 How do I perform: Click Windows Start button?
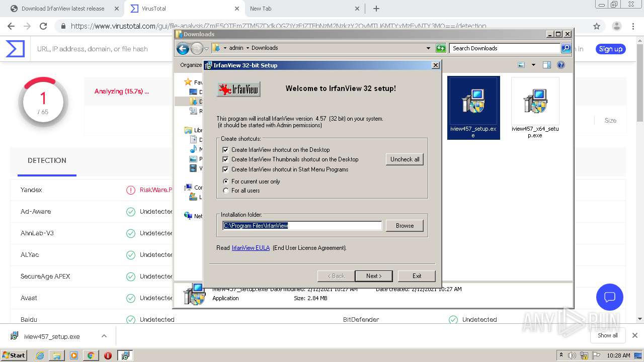(14, 355)
